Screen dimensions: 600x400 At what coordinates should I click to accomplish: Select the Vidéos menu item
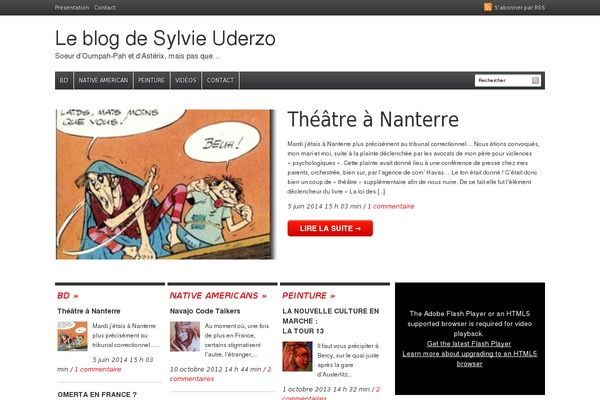(186, 80)
